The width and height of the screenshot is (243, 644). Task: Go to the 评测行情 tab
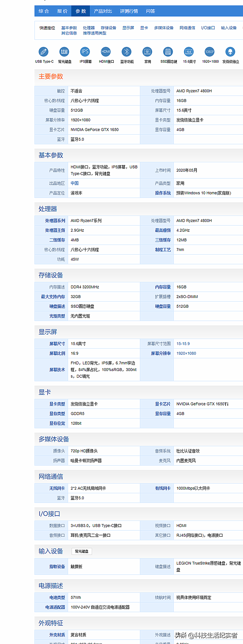click(x=129, y=11)
